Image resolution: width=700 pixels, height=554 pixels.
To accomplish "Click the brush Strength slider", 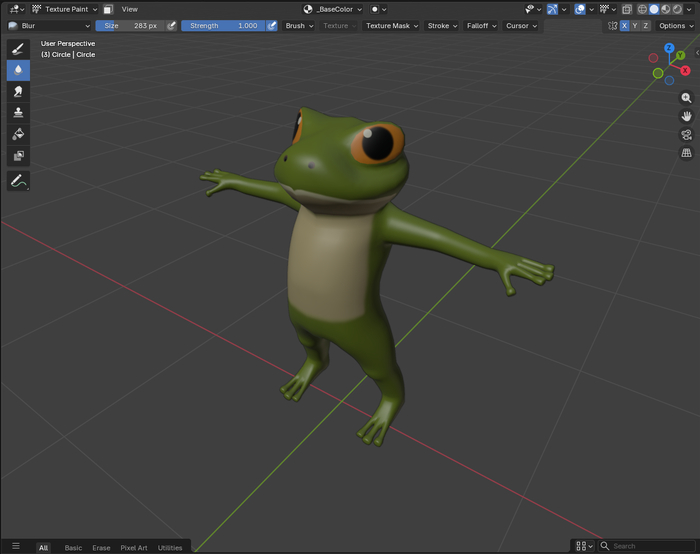I will pyautogui.click(x=223, y=26).
